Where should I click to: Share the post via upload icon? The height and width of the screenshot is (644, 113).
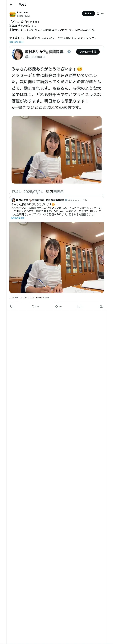click(101, 306)
